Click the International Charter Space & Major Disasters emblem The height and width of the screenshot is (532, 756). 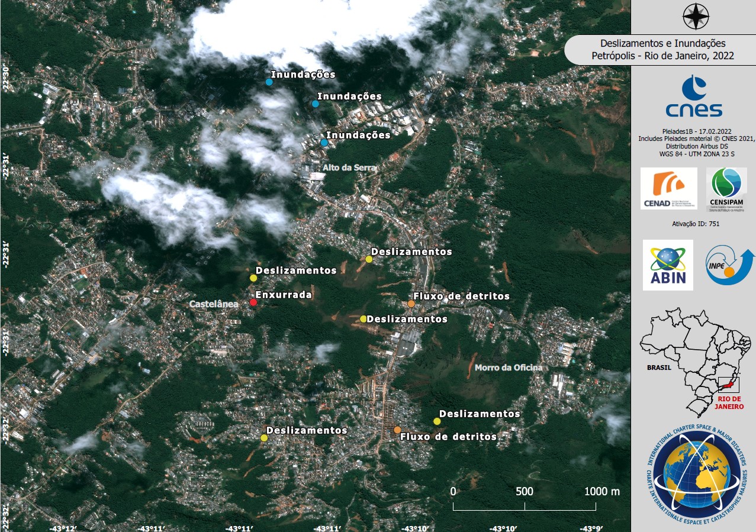pos(697,475)
